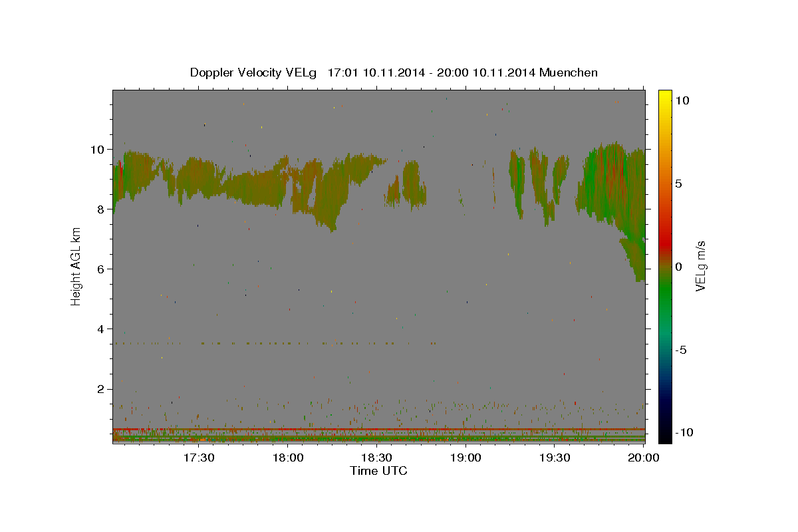The height and width of the screenshot is (532, 798).
Task: Click the height tick label 4
Action: click(x=101, y=329)
